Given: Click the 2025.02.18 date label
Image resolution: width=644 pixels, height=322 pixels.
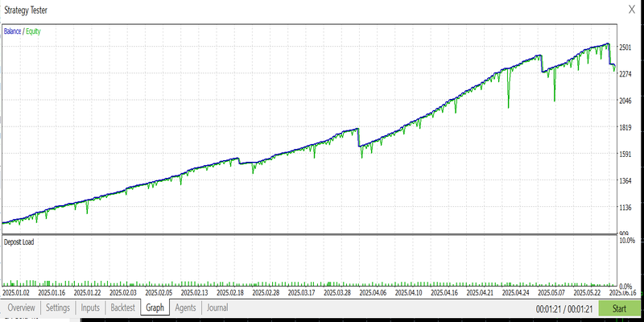Looking at the screenshot, I should [230, 293].
